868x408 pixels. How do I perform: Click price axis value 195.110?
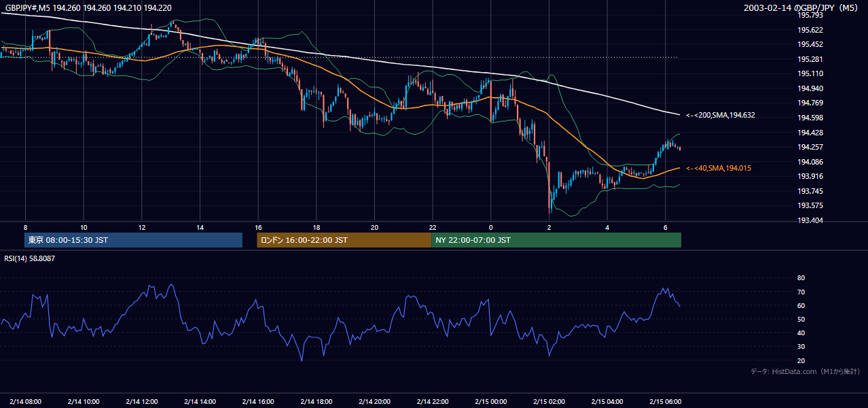[810, 73]
